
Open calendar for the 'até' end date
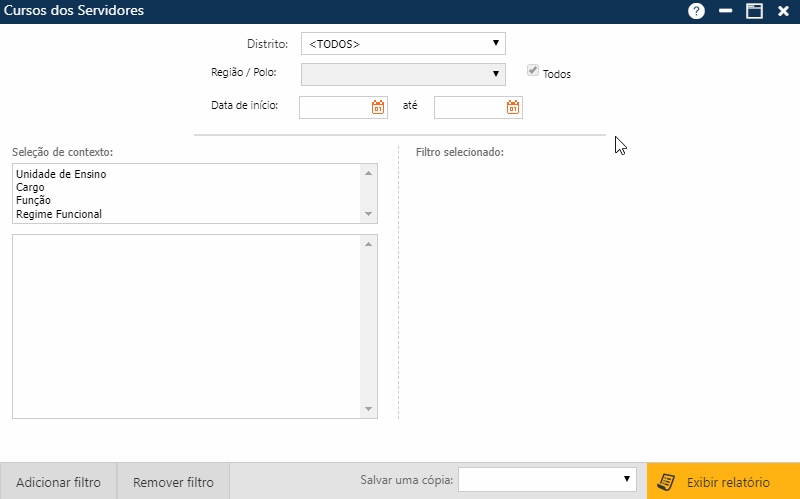click(x=513, y=107)
